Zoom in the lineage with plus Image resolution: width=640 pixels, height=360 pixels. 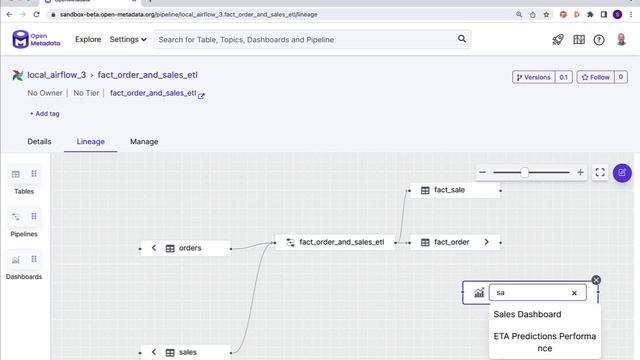[580, 172]
